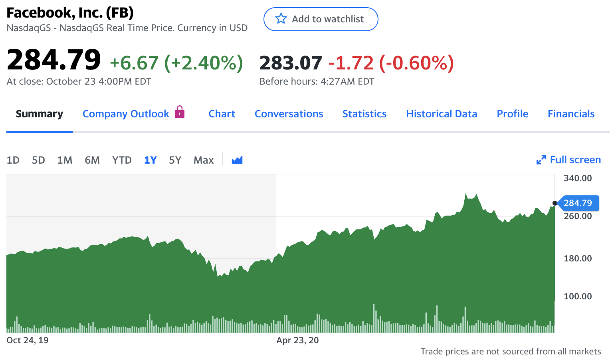Screen dimensions: 610x364
Task: Click the 100.00 axis label
Action: (578, 297)
